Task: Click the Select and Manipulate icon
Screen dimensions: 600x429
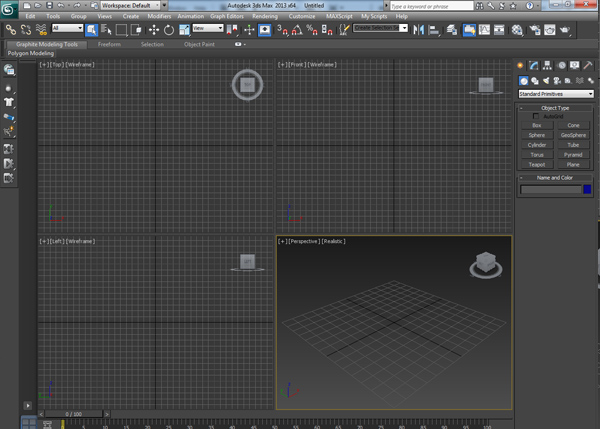Action: [249, 29]
